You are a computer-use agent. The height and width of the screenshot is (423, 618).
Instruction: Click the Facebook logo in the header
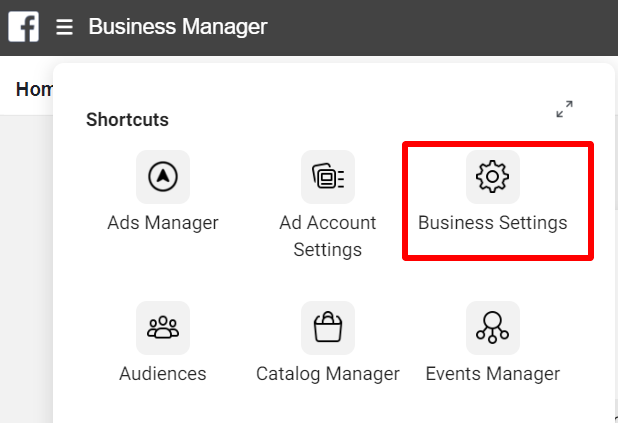coord(24,27)
